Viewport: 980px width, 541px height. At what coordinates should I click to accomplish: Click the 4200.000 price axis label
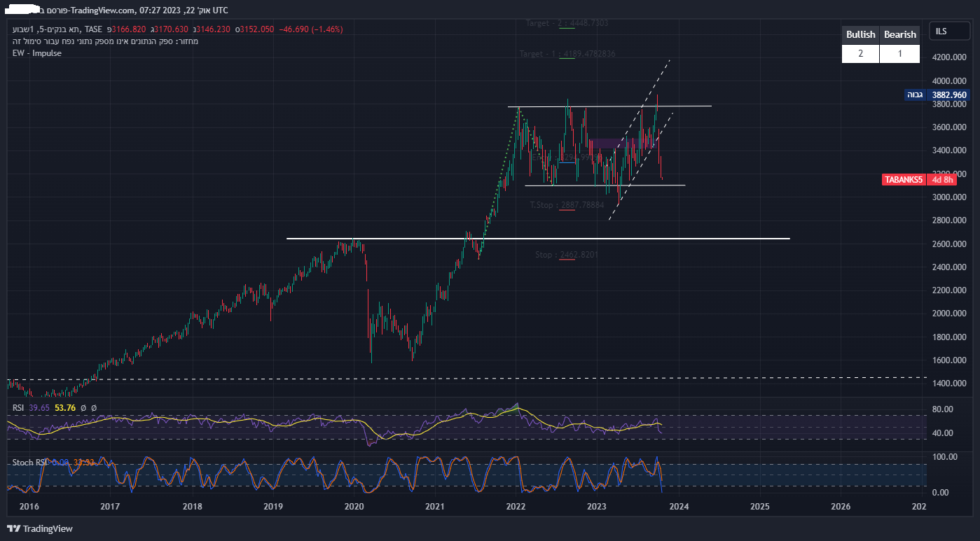click(951, 57)
